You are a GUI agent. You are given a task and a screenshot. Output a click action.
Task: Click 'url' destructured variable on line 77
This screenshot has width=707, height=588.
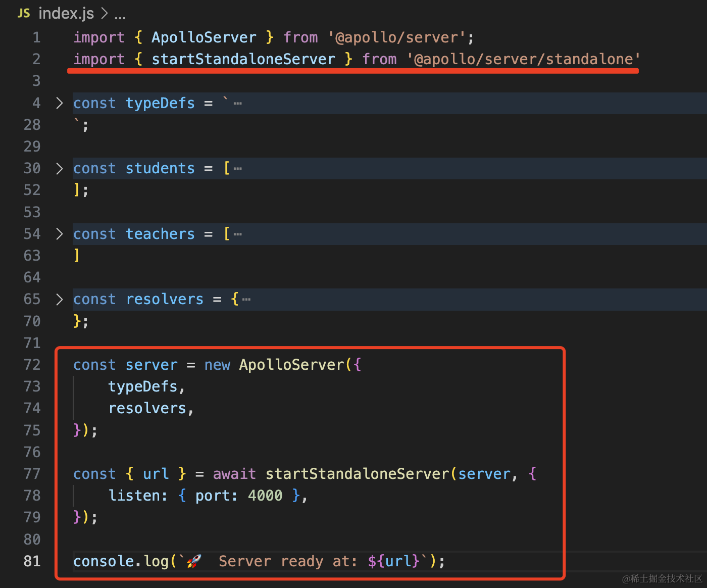[x=156, y=474]
